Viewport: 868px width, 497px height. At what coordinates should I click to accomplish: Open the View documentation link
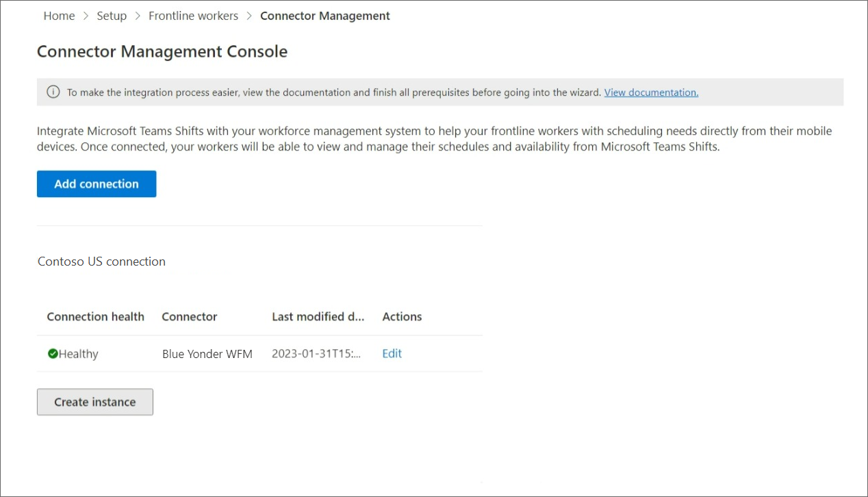point(651,92)
